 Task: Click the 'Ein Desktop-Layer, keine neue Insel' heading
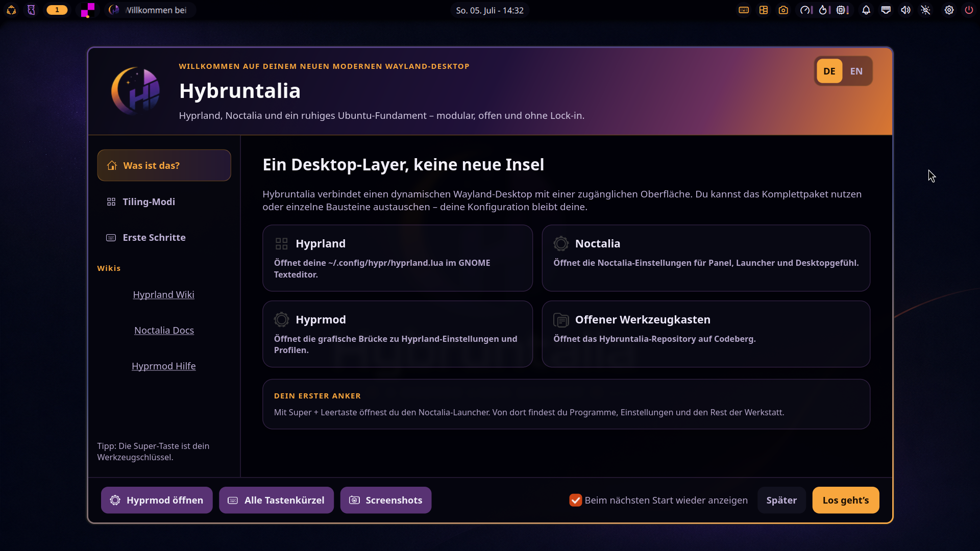pos(403,165)
